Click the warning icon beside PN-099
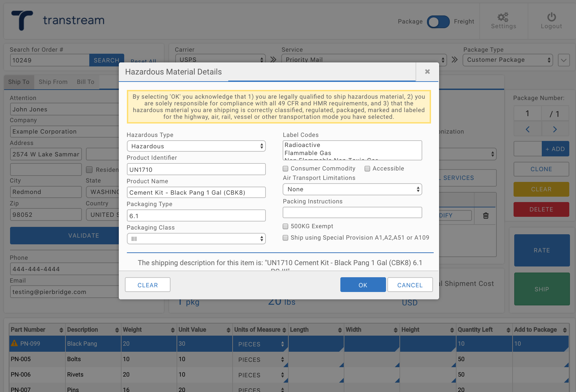Screen dimensions: 576x392 point(14,343)
